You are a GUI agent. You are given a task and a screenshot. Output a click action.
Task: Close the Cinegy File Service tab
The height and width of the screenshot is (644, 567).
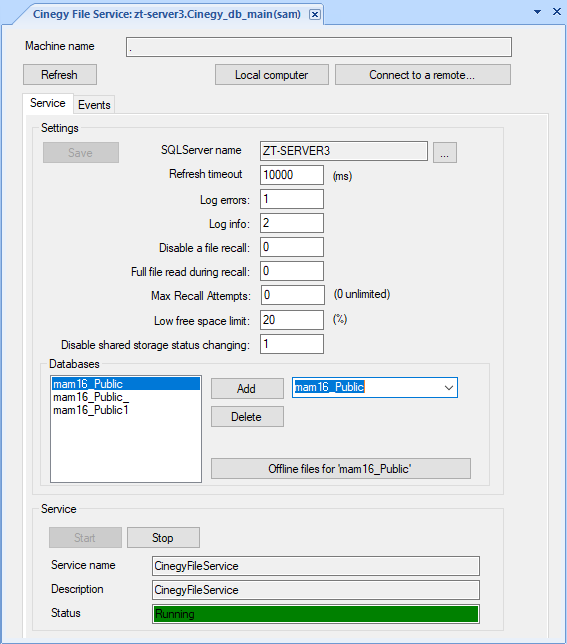[315, 14]
